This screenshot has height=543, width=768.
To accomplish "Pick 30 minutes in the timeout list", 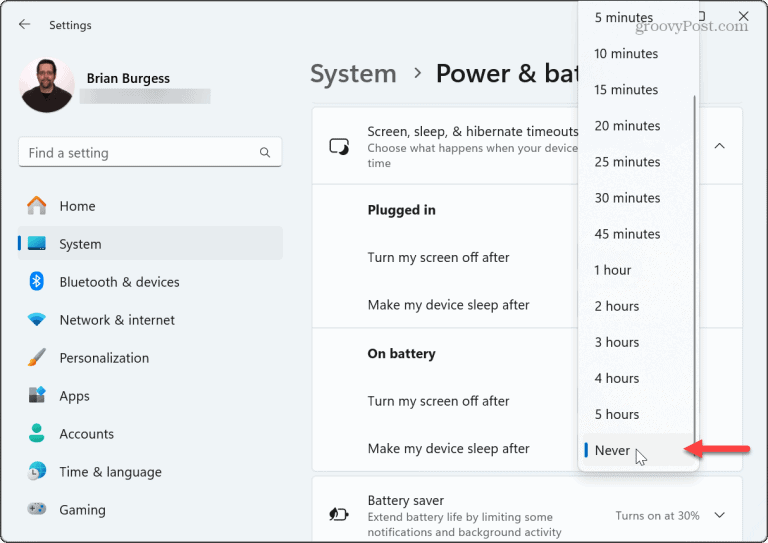I will coord(638,198).
